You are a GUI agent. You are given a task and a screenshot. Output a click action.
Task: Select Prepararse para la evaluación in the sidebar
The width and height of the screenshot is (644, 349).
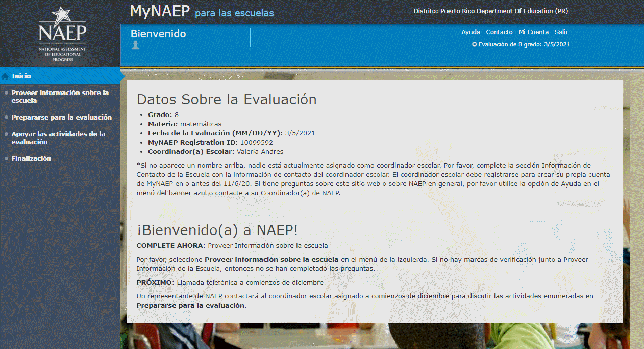pos(62,117)
